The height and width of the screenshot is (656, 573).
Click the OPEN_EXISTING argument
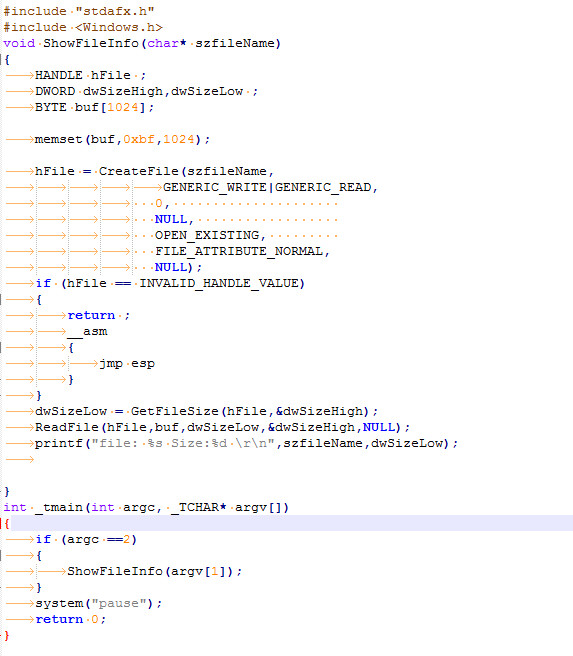[x=210, y=235]
